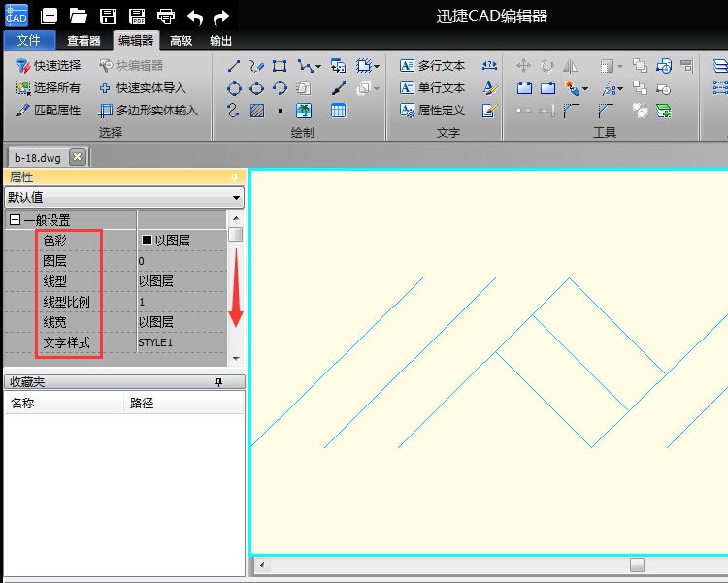Image resolution: width=728 pixels, height=583 pixels.
Task: Close the b-18.dwg document tab
Action: click(x=78, y=157)
